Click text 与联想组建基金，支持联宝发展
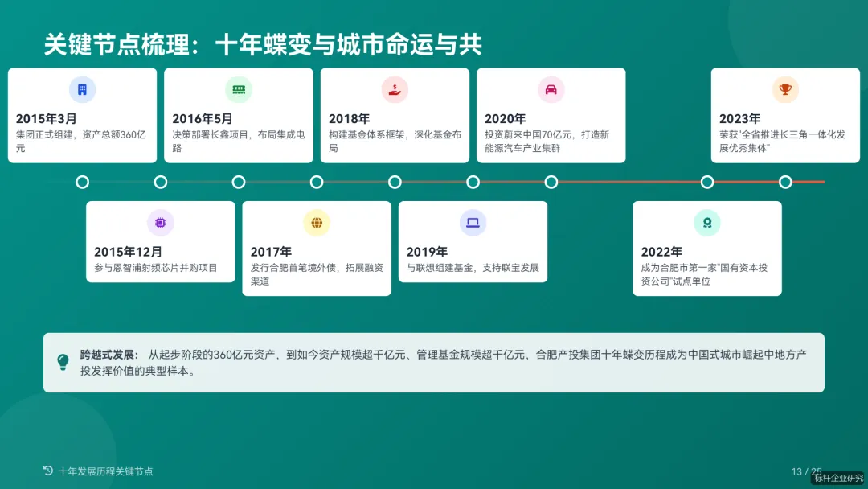The height and width of the screenshot is (489, 868). pos(473,268)
